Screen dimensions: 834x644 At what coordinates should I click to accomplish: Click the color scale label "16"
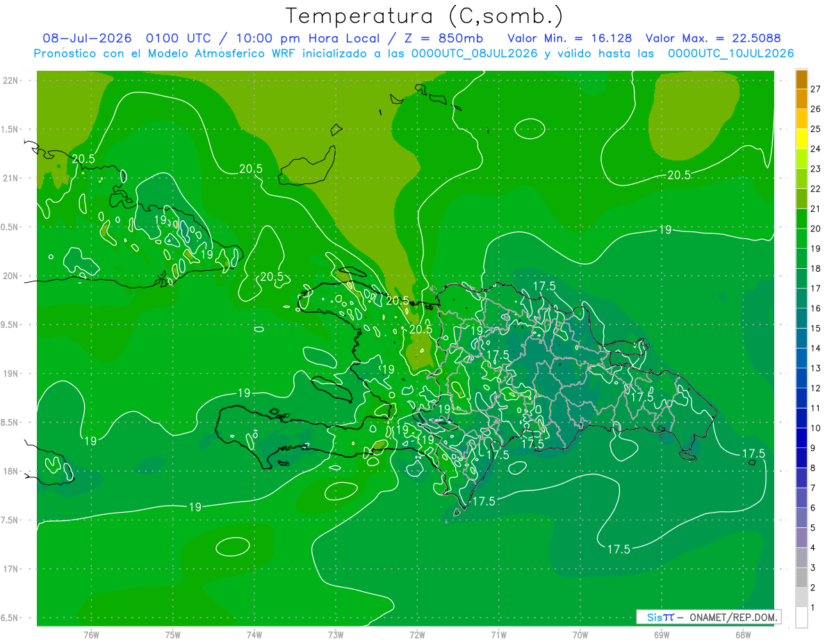(x=816, y=308)
